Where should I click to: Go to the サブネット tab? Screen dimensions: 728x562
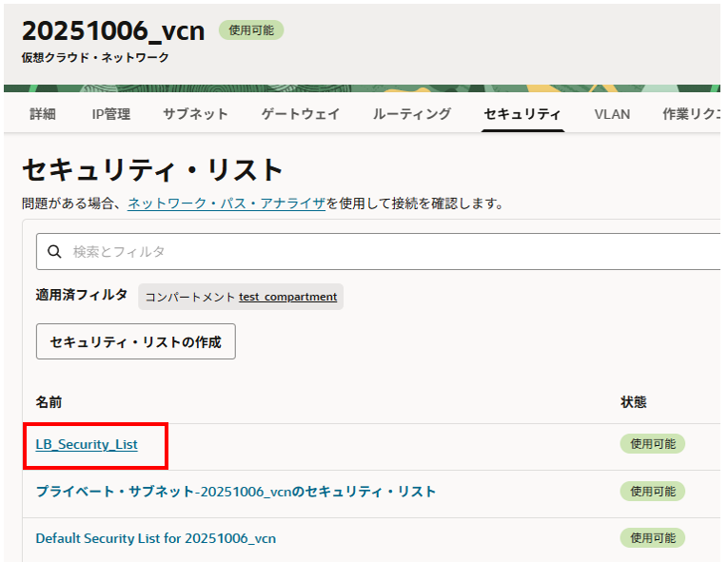tap(195, 114)
